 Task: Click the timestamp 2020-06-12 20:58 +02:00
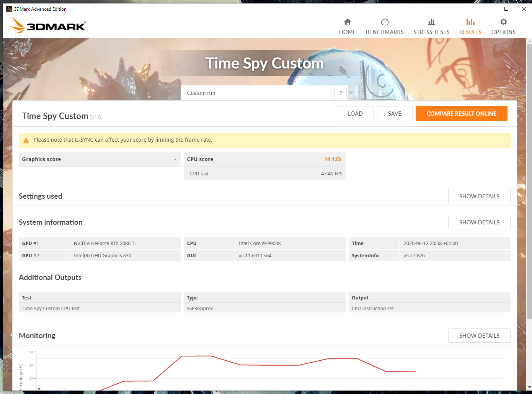coord(455,243)
